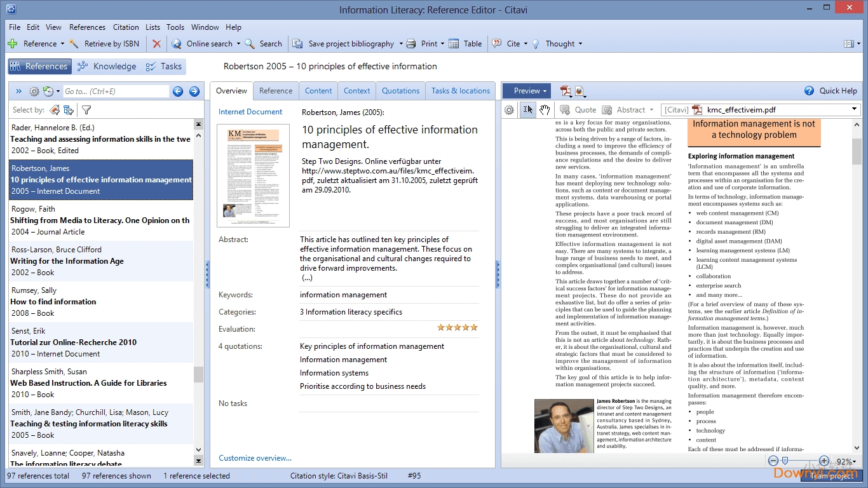Click the zoom in plus button

pos(824,461)
